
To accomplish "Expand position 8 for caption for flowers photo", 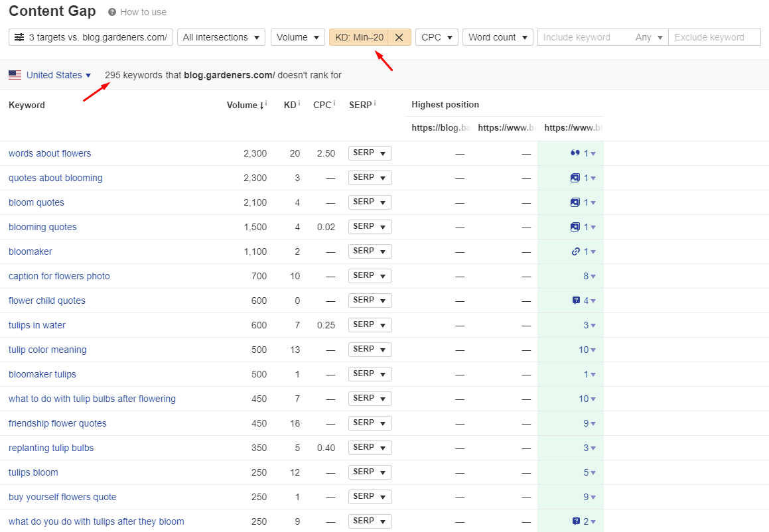I will click(589, 276).
